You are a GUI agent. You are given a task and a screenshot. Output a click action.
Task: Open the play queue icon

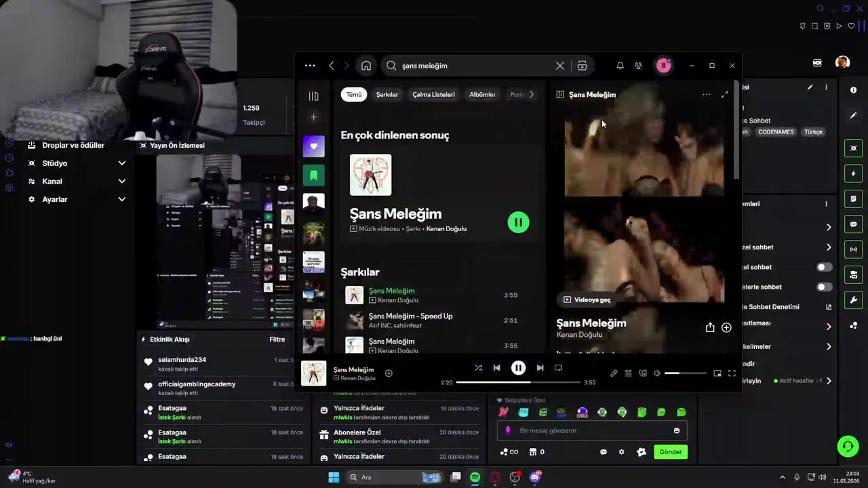click(x=629, y=373)
